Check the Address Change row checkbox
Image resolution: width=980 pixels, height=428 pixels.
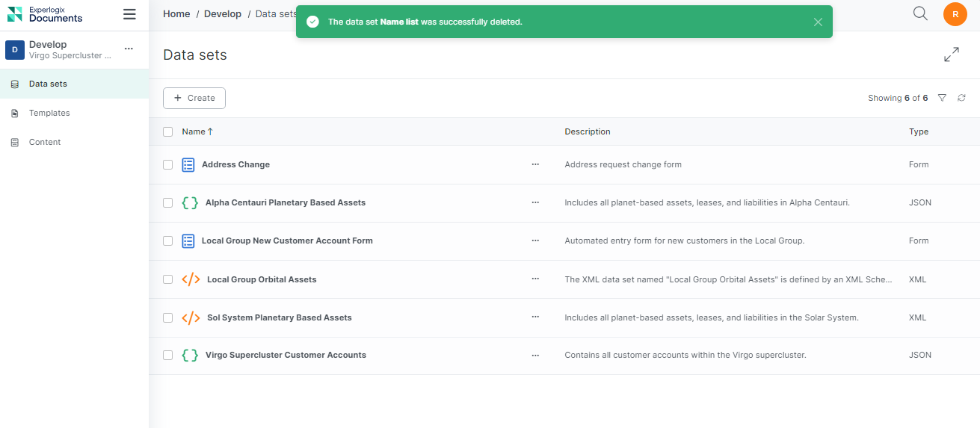167,164
